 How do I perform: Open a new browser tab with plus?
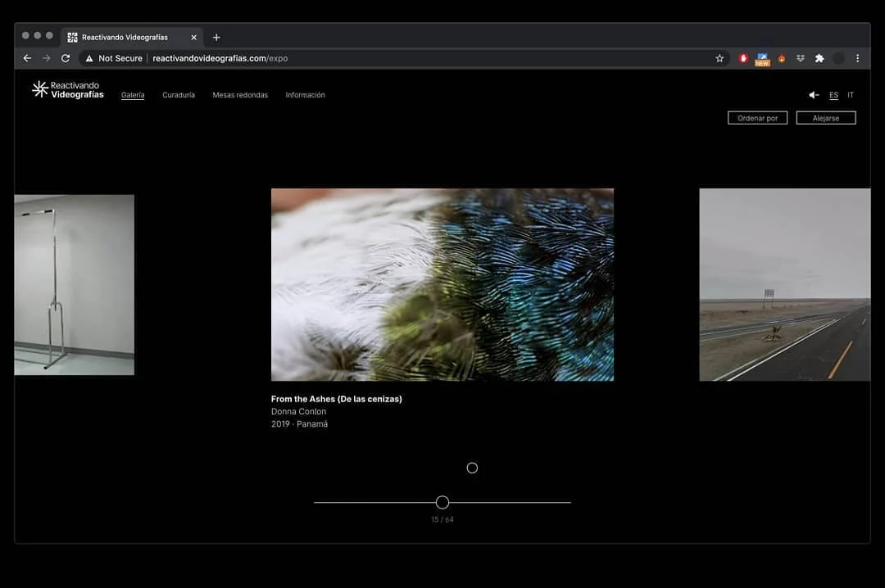[x=216, y=37]
